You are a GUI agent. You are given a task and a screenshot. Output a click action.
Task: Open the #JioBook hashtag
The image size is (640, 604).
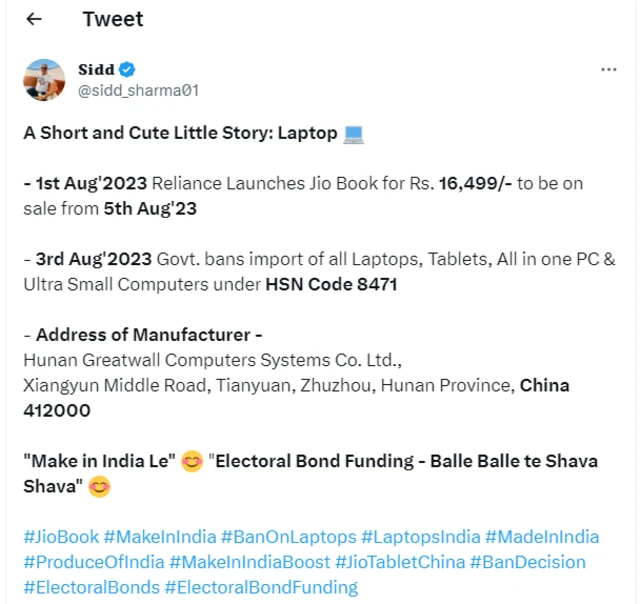coord(60,537)
